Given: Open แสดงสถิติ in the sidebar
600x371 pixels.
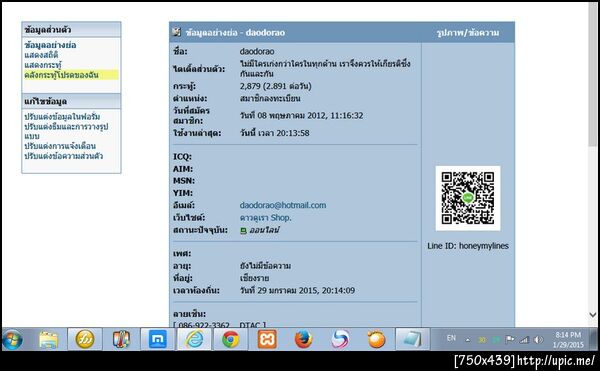Looking at the screenshot, I should [41, 55].
